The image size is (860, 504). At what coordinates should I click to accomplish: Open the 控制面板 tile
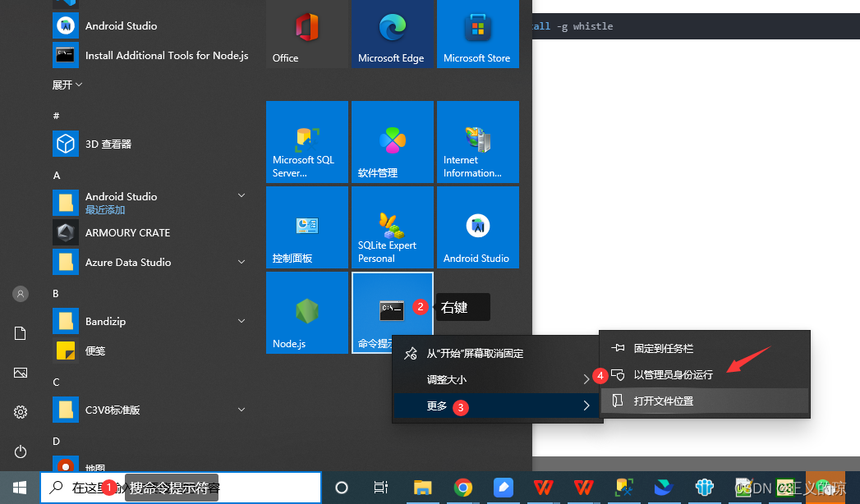(x=307, y=227)
